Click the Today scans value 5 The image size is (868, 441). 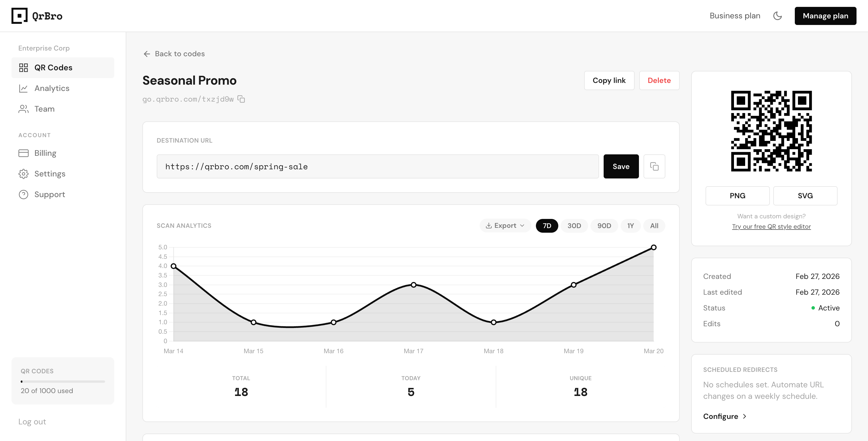(x=411, y=392)
